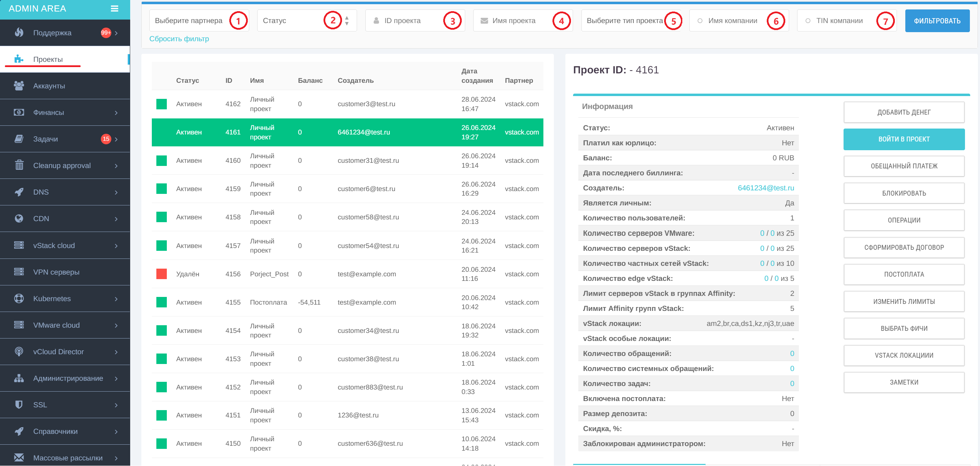The width and height of the screenshot is (980, 466).
Task: Click the ОПЕРАЦИИ button
Action: tap(904, 220)
